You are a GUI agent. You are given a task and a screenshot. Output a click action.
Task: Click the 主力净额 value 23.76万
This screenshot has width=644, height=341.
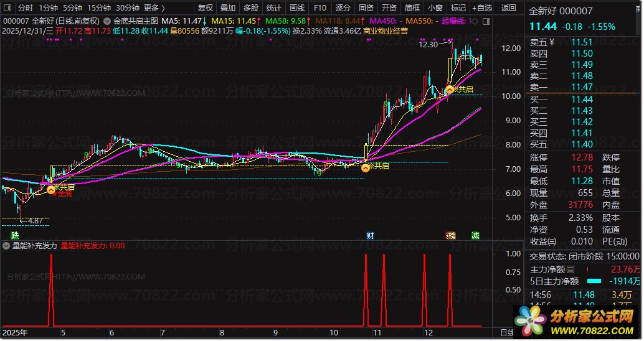click(x=625, y=269)
